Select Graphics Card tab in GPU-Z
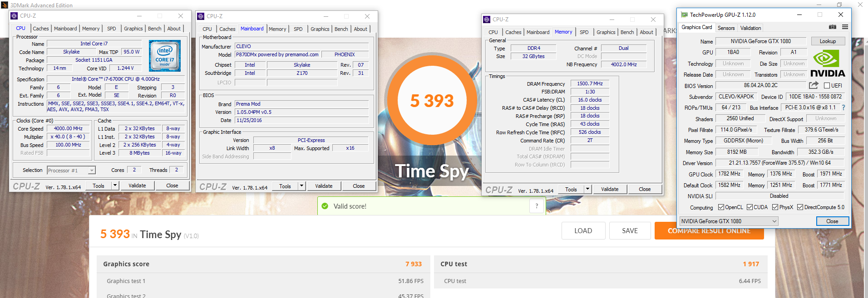 (697, 27)
